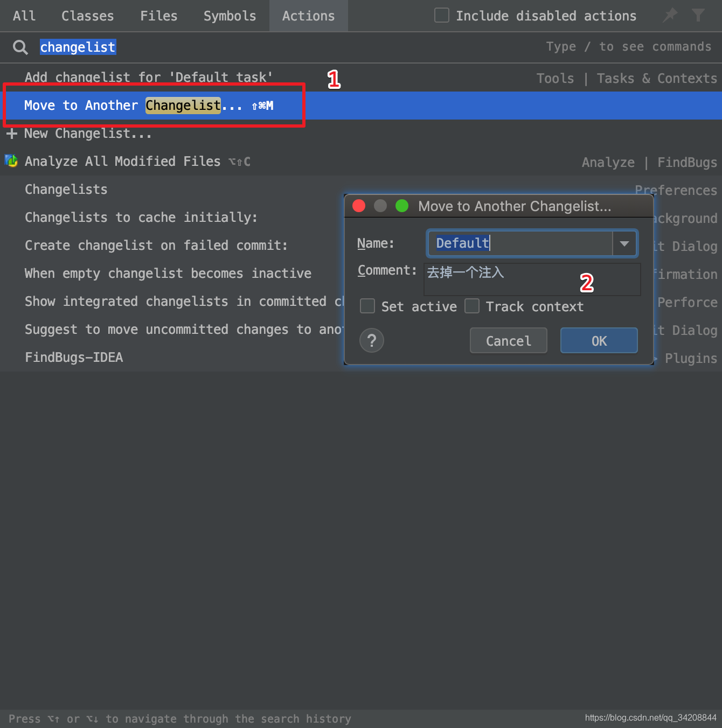Cancel the Move to Another Changelist dialog
Image resolution: width=722 pixels, height=728 pixels.
point(508,340)
